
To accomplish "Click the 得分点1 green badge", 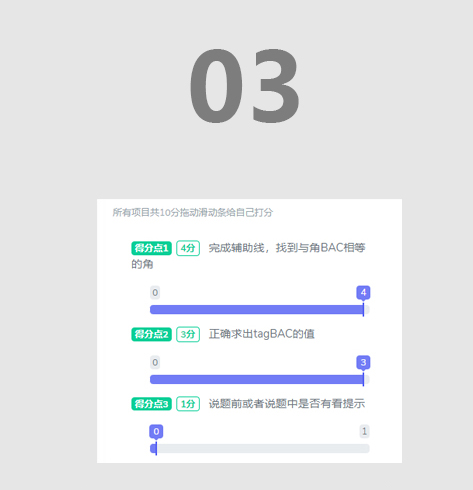I will 151,248.
